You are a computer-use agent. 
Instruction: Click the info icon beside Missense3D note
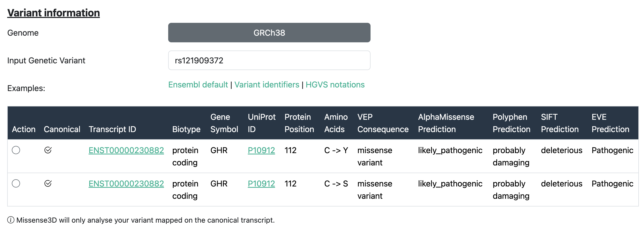pyautogui.click(x=11, y=220)
